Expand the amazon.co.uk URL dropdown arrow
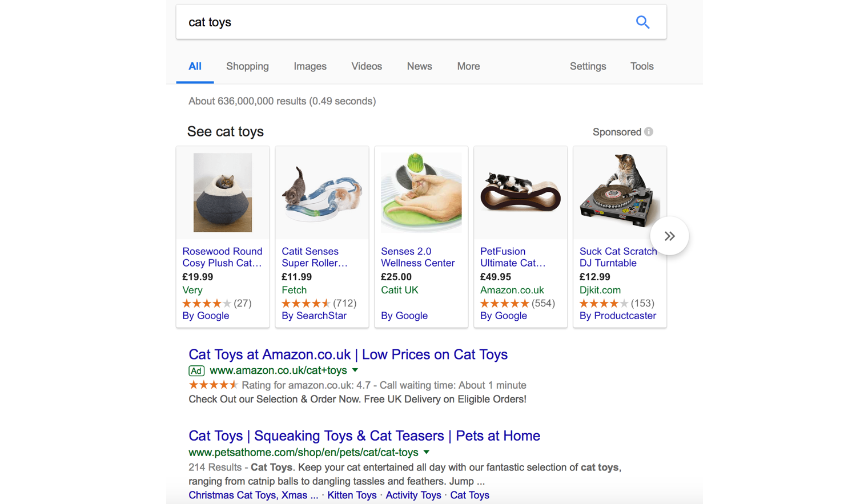This screenshot has height=504, width=844. 355,370
